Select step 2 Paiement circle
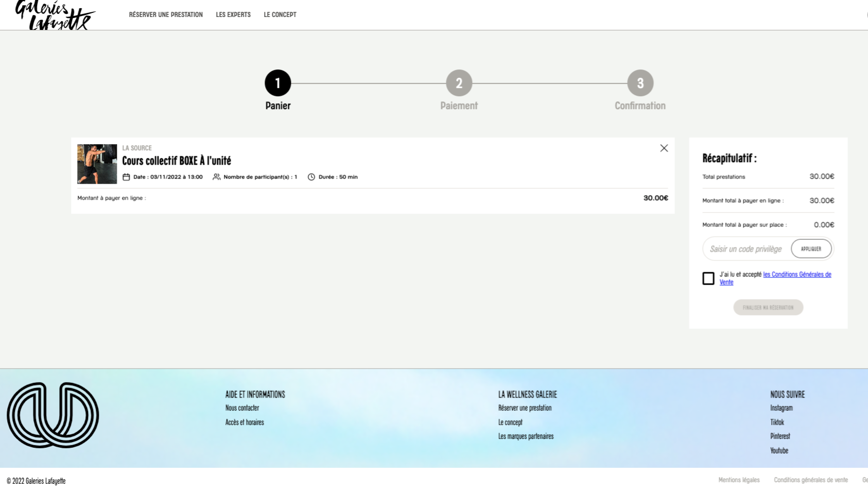Screen dimensions: 868x492 pyautogui.click(x=459, y=83)
